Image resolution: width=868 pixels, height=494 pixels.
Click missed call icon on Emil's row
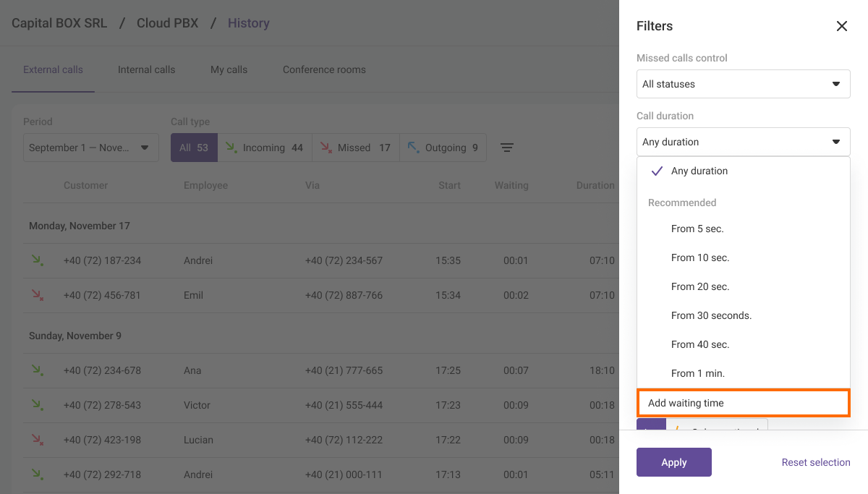(36, 295)
